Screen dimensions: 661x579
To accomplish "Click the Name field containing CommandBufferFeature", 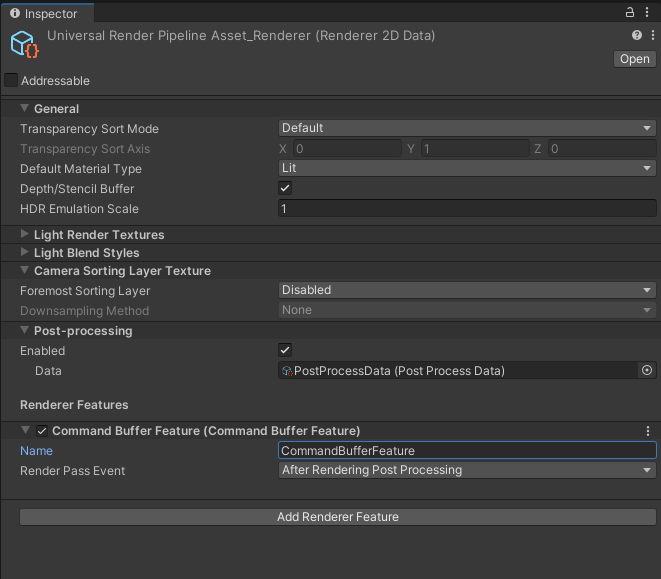I will tap(467, 450).
